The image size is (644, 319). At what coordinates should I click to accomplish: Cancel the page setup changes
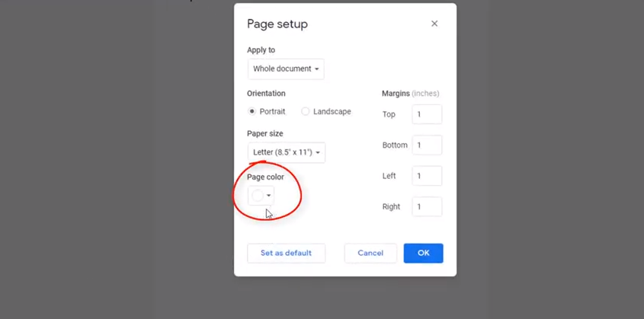pyautogui.click(x=370, y=253)
